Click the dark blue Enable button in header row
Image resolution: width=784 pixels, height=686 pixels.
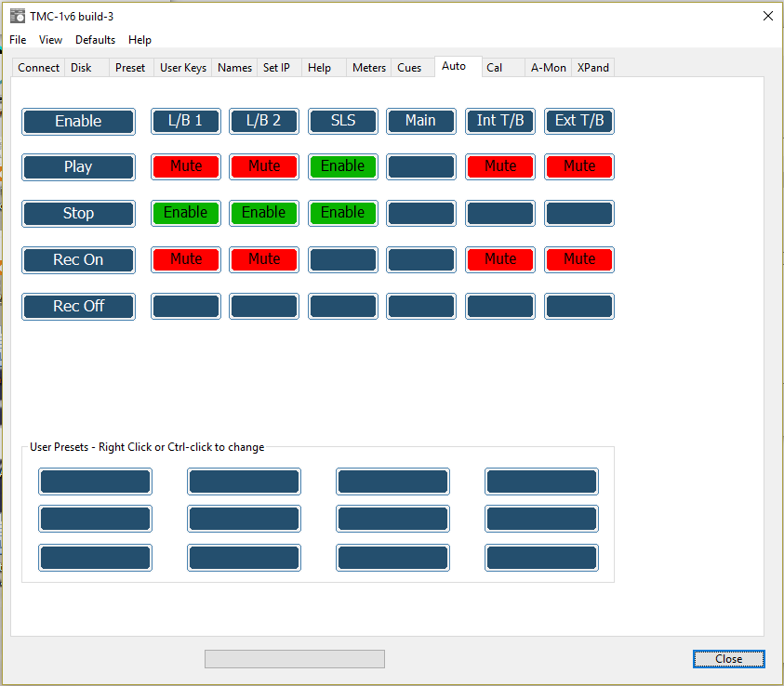78,122
